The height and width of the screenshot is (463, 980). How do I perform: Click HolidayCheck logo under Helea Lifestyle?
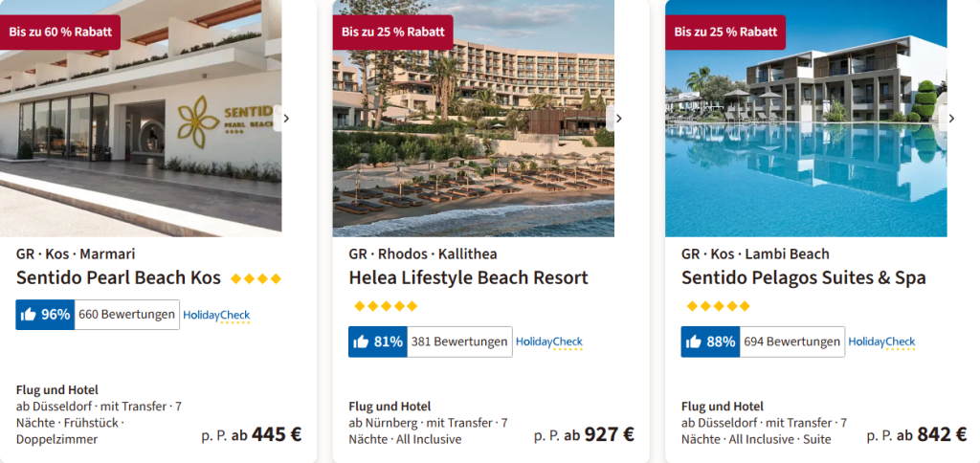tap(549, 342)
